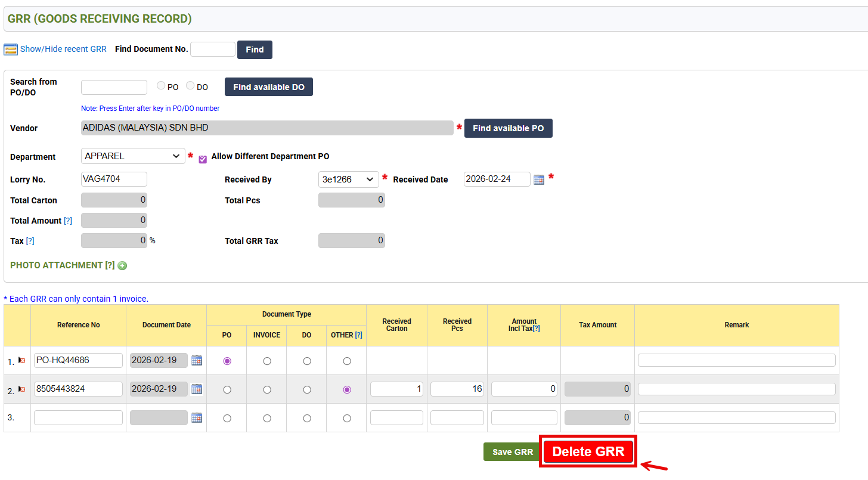
Task: Open the calendar icon for row 1 document date
Action: click(x=197, y=361)
